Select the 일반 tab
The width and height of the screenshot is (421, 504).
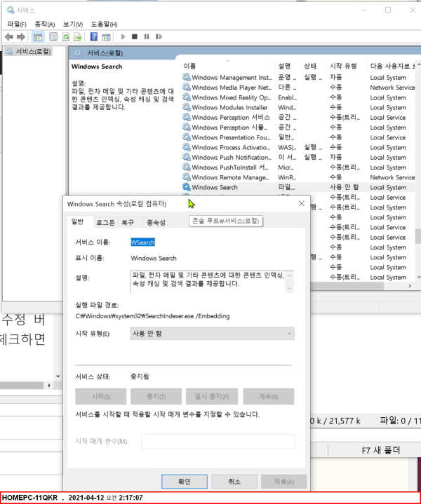coord(77,222)
